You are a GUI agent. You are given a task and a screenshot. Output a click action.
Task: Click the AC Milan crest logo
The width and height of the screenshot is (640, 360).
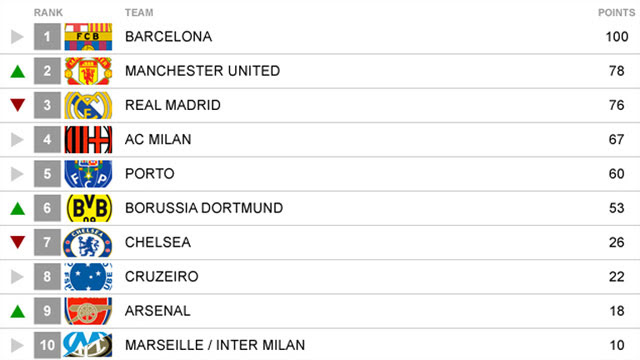tap(88, 140)
